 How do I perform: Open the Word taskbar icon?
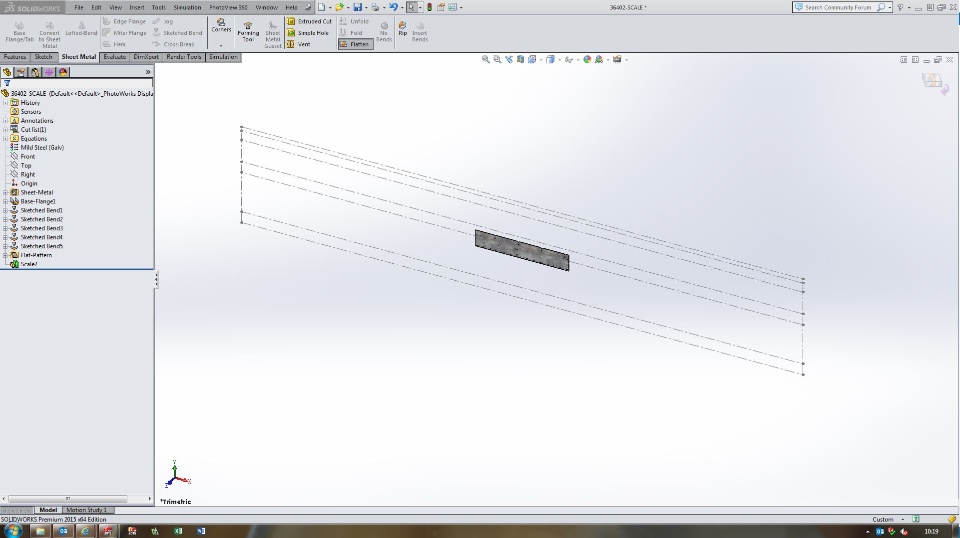click(x=201, y=531)
